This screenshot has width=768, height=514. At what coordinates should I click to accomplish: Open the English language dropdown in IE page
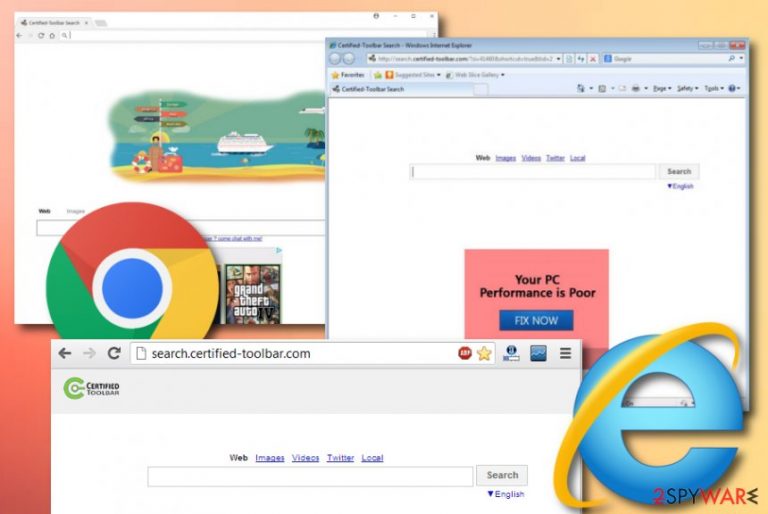pyautogui.click(x=680, y=186)
